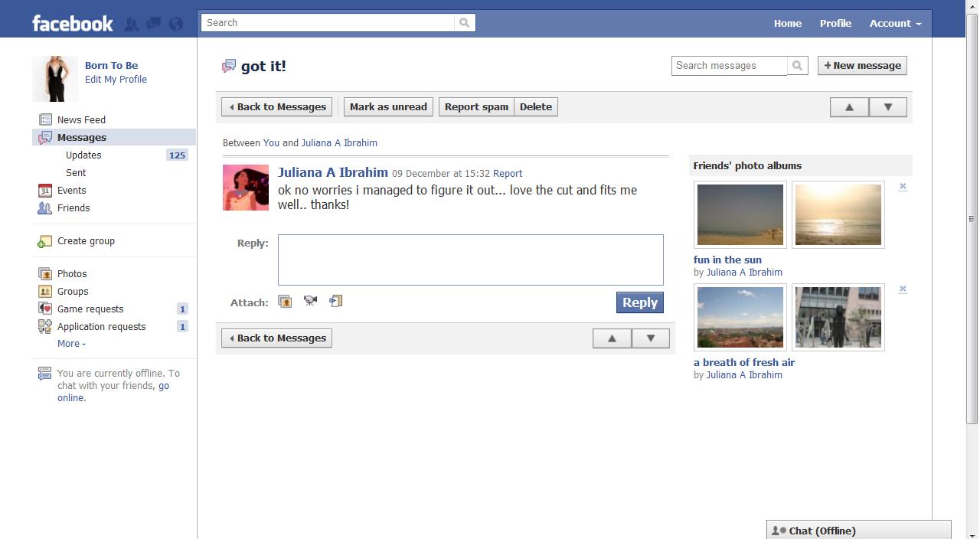Click the News Feed sidebar icon

[x=45, y=119]
